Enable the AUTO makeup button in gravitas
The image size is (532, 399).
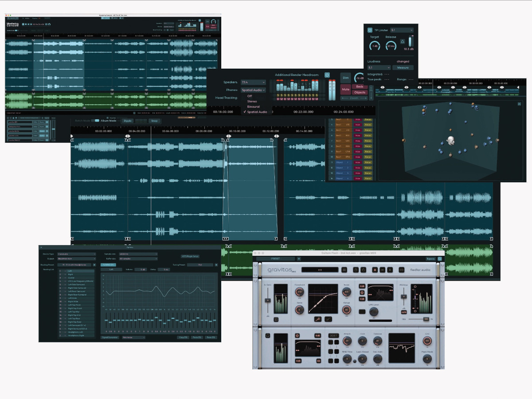pyautogui.click(x=403, y=312)
